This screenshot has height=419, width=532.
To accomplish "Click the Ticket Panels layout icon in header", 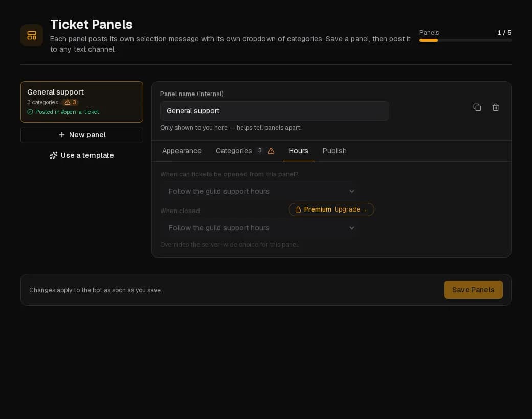I will pos(32,35).
